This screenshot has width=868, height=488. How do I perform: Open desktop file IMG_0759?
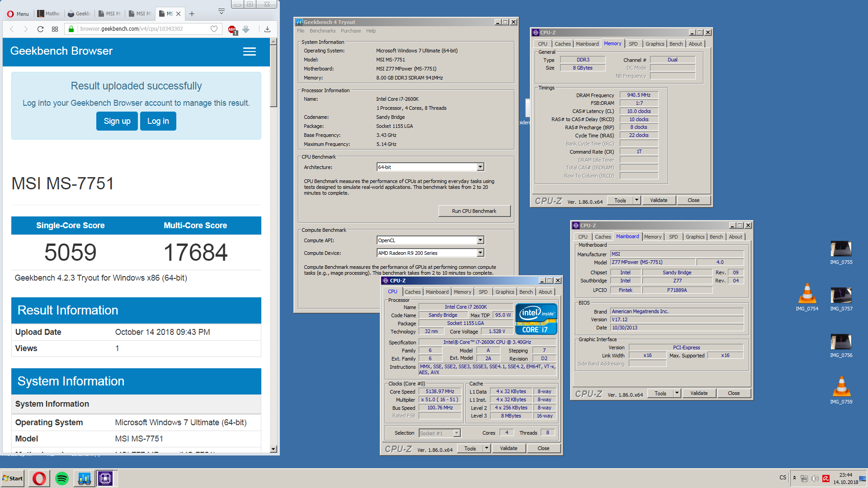pyautogui.click(x=841, y=390)
